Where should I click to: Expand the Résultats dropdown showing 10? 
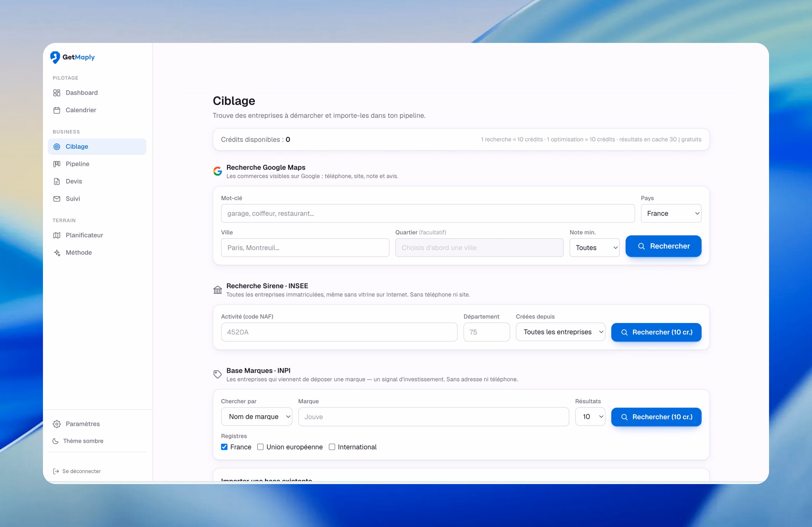point(590,416)
